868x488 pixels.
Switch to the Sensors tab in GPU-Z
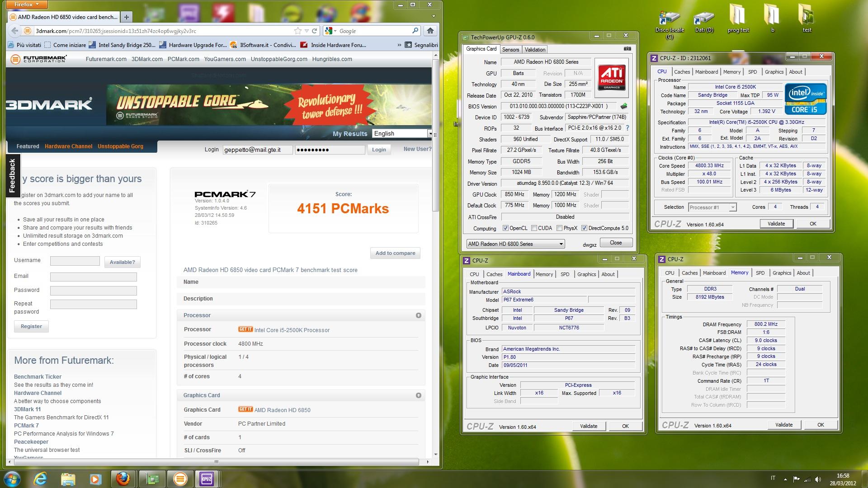coord(510,49)
